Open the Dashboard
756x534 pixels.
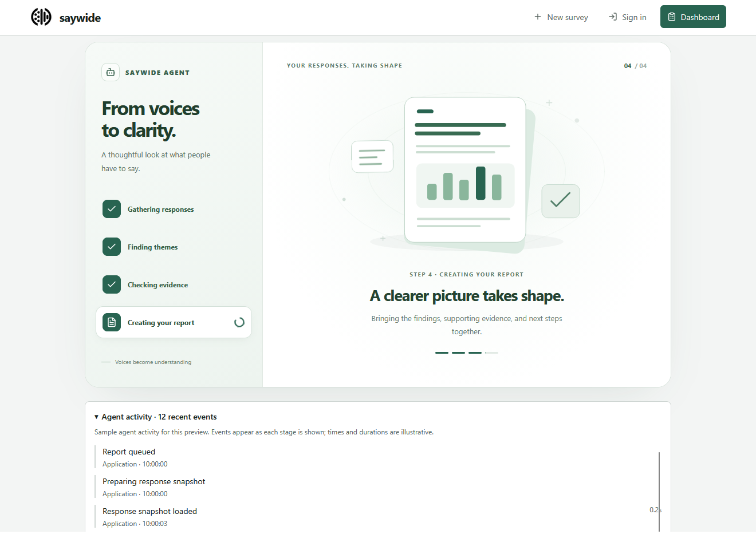point(693,17)
